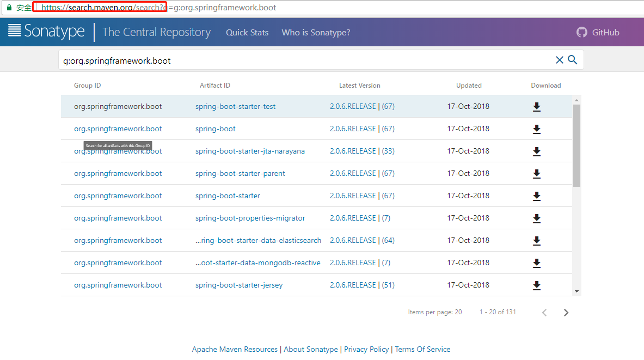Image resolution: width=644 pixels, height=360 pixels.
Task: Open the GitHub link text
Action: click(605, 33)
